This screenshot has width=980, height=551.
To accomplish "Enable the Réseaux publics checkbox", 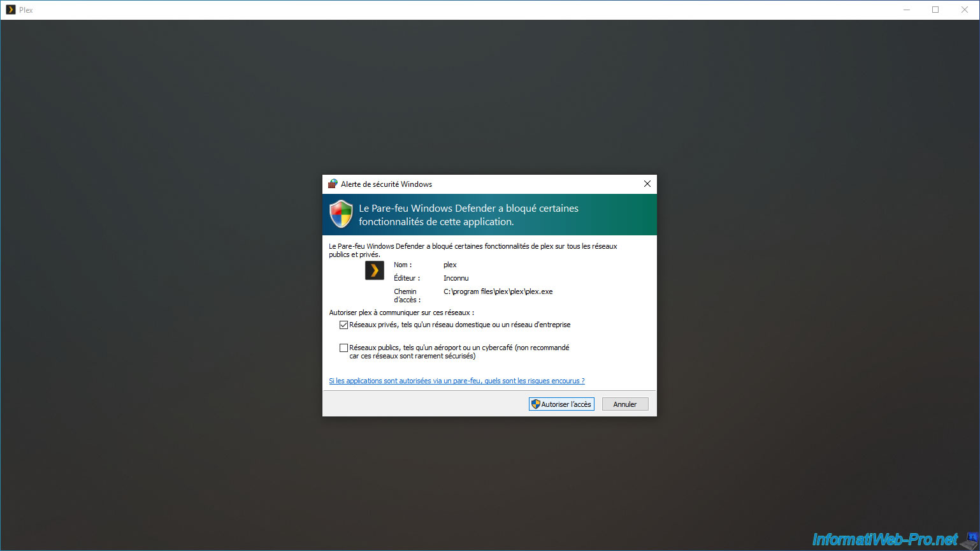I will pyautogui.click(x=344, y=348).
